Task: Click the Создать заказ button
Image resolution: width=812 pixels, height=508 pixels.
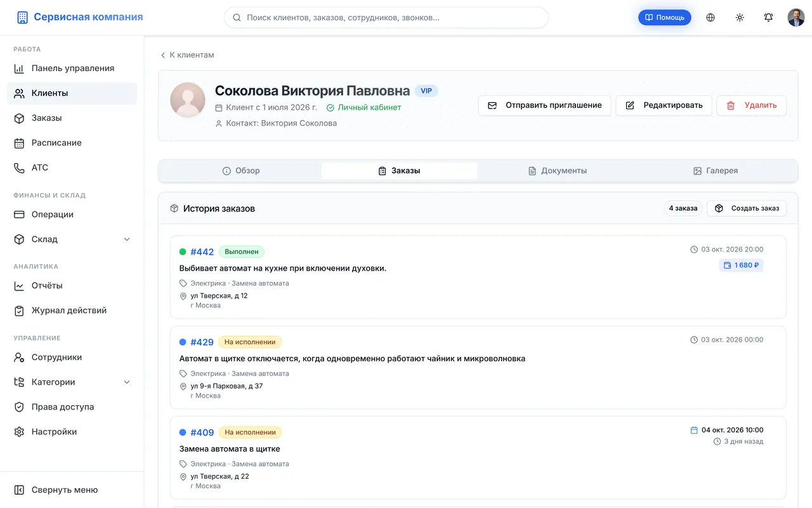Action: pos(747,208)
